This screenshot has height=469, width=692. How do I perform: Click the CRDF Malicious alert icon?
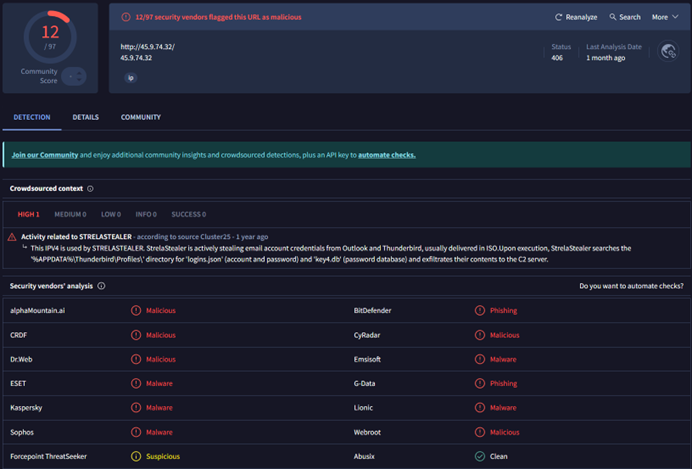pos(136,335)
